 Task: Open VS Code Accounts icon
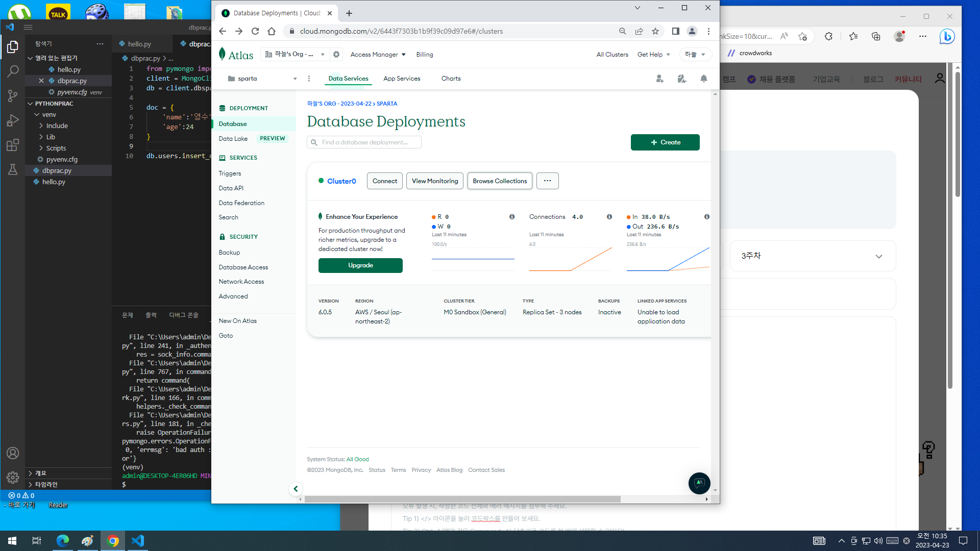tap(13, 453)
